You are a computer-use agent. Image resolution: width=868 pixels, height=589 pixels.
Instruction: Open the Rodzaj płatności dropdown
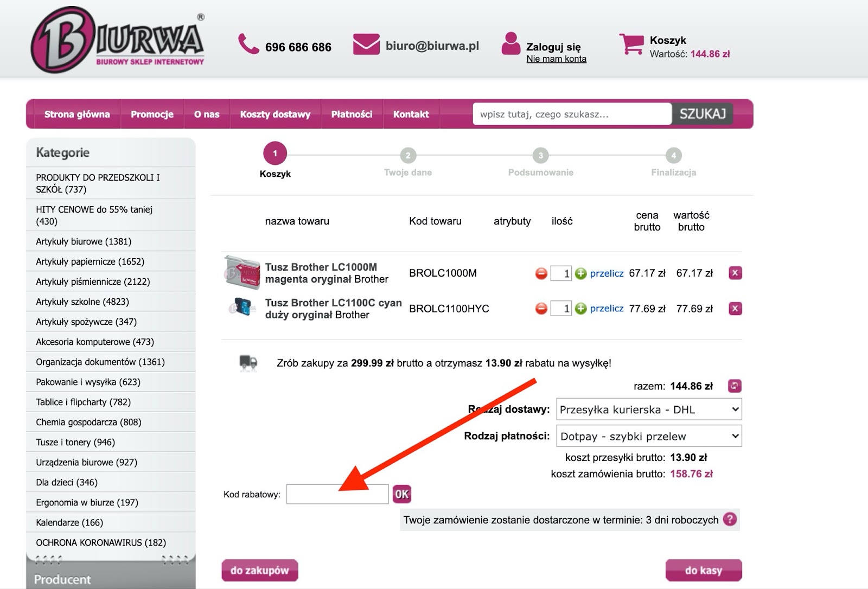tap(649, 436)
